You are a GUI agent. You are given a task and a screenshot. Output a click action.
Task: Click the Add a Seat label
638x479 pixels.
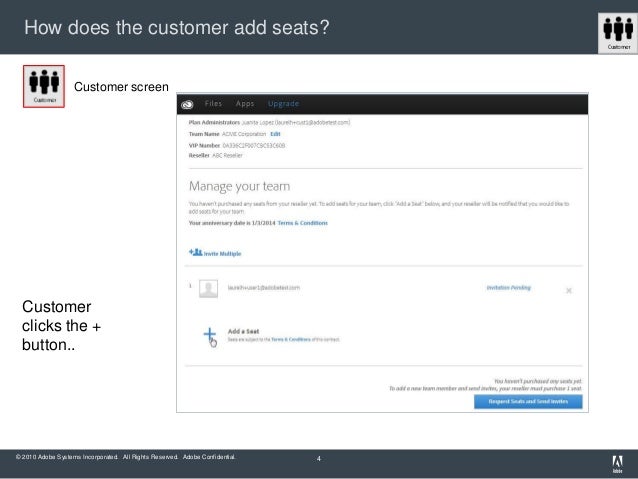[243, 331]
